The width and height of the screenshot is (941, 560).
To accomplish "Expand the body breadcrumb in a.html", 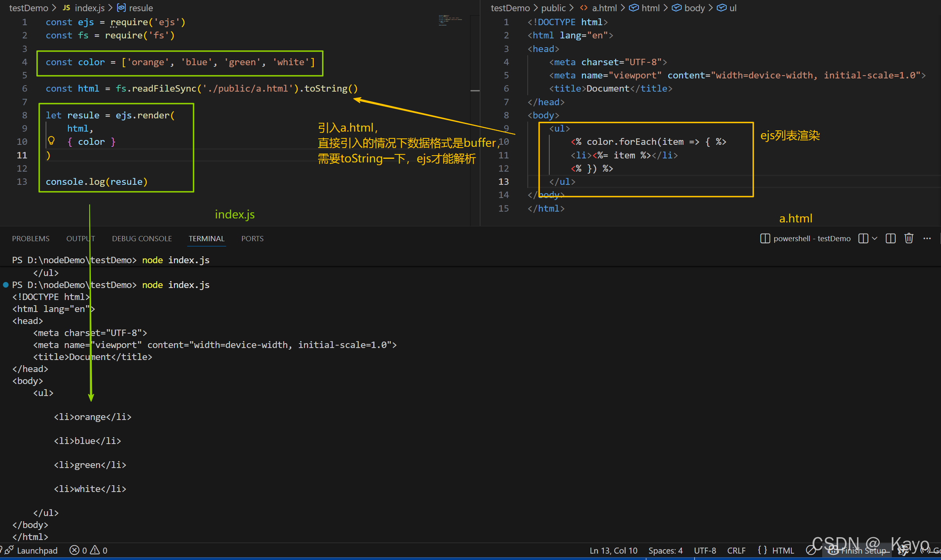I will tap(694, 8).
